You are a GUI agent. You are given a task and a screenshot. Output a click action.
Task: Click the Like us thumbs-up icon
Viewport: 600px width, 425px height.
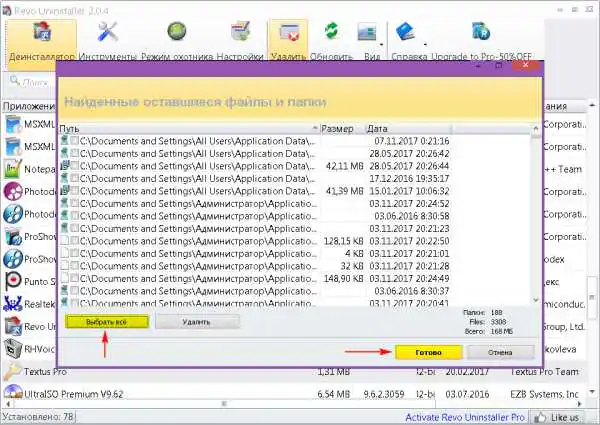click(x=540, y=417)
